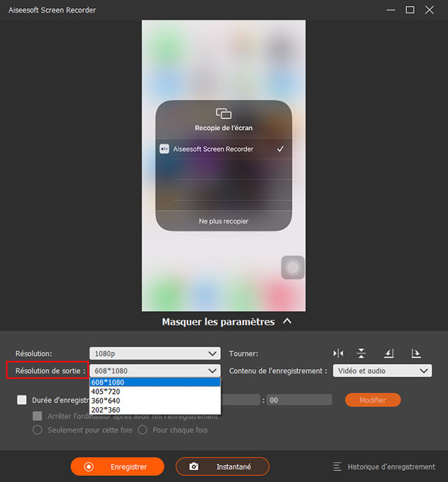Screen dimensions: 448x482
Task: Enable the Durée d'enregistrement checkbox
Action: [22, 400]
